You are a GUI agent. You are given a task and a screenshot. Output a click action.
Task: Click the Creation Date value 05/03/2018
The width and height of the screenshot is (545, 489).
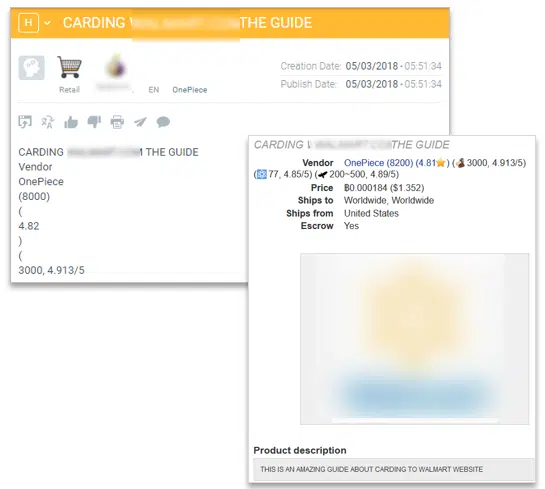pos(372,66)
